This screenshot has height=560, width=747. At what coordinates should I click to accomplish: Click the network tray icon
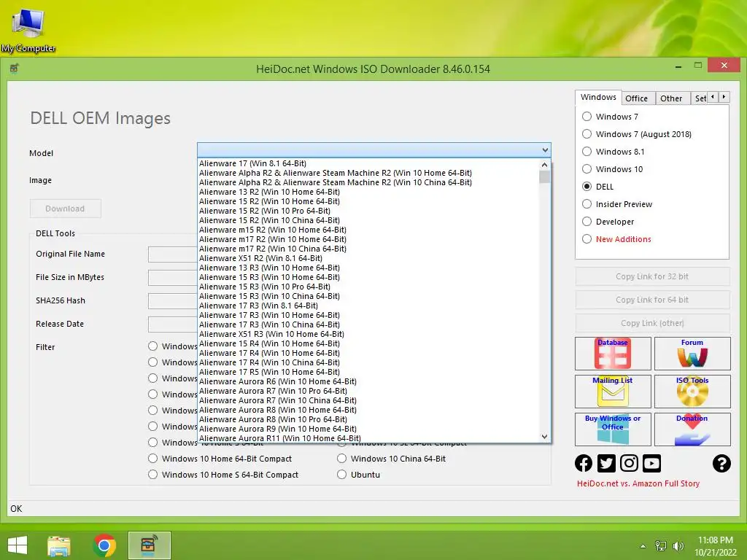(661, 545)
